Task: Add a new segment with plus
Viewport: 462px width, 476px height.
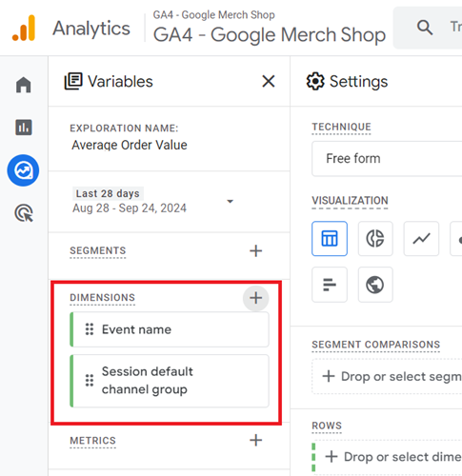Action: (255, 251)
